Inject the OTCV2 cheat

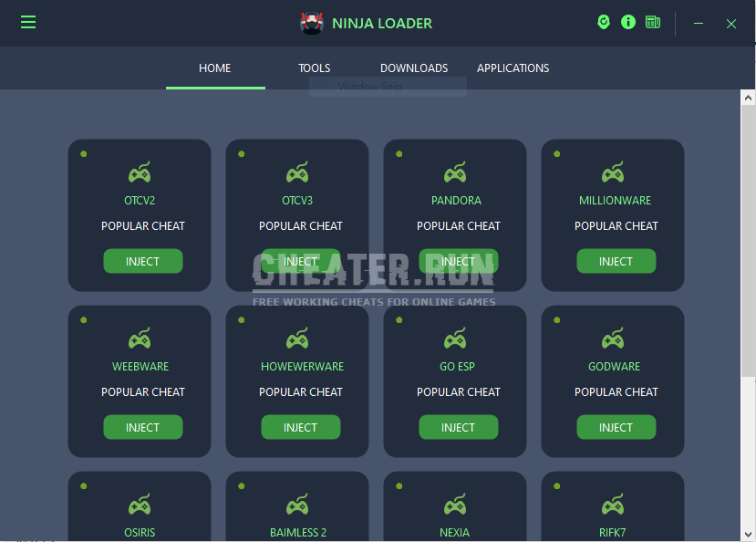click(142, 261)
